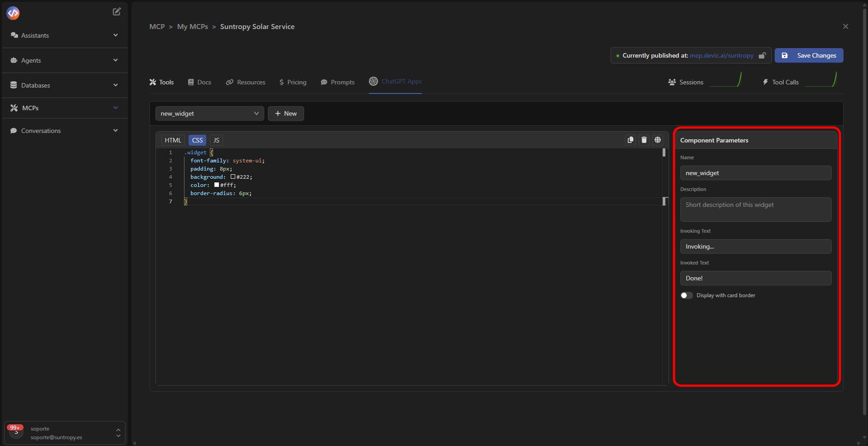Expand the Agents section chevron
868x446 pixels.
(x=116, y=60)
